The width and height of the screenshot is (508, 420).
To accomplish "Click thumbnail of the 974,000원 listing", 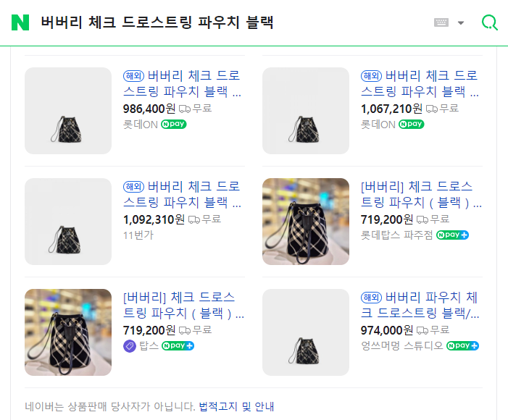I will 306,332.
